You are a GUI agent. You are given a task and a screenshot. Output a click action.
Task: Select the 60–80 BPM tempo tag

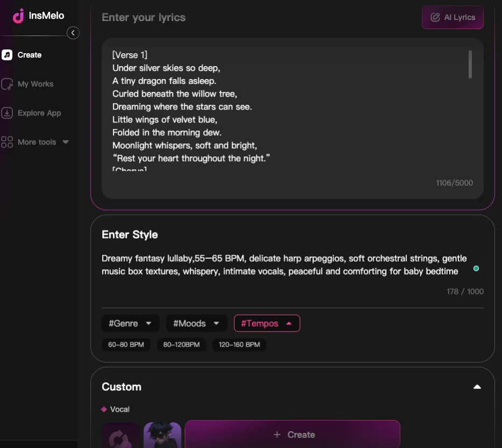point(126,345)
